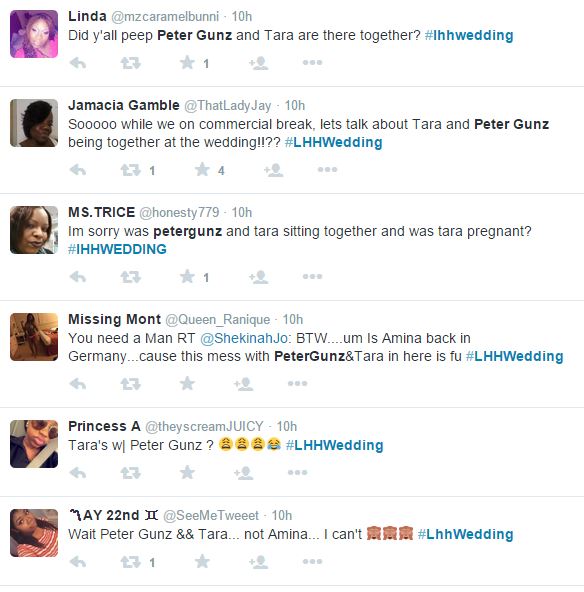
Task: Open the #IHHWEDDING hashtag in MS.TRICE's tweet
Action: point(117,249)
